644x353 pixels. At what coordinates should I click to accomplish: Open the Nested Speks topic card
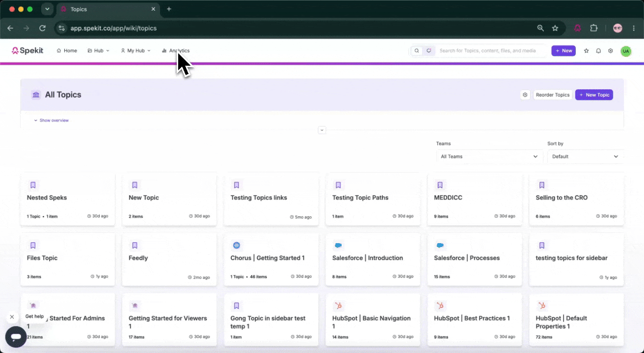click(68, 199)
